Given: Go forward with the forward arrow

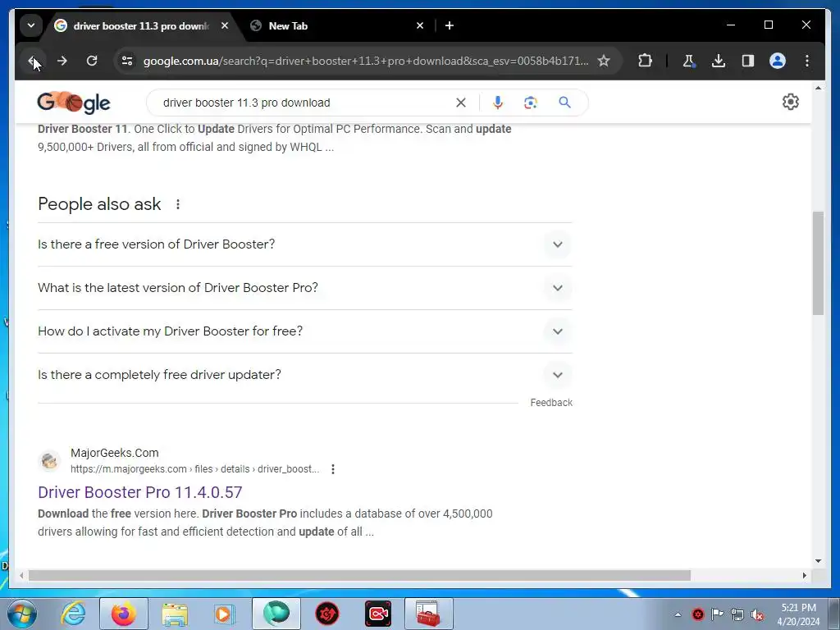Looking at the screenshot, I should [x=62, y=61].
